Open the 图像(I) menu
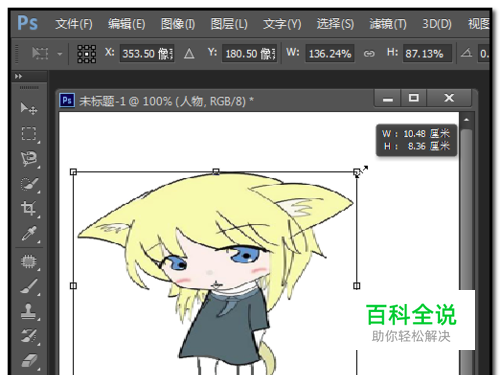 tap(178, 24)
